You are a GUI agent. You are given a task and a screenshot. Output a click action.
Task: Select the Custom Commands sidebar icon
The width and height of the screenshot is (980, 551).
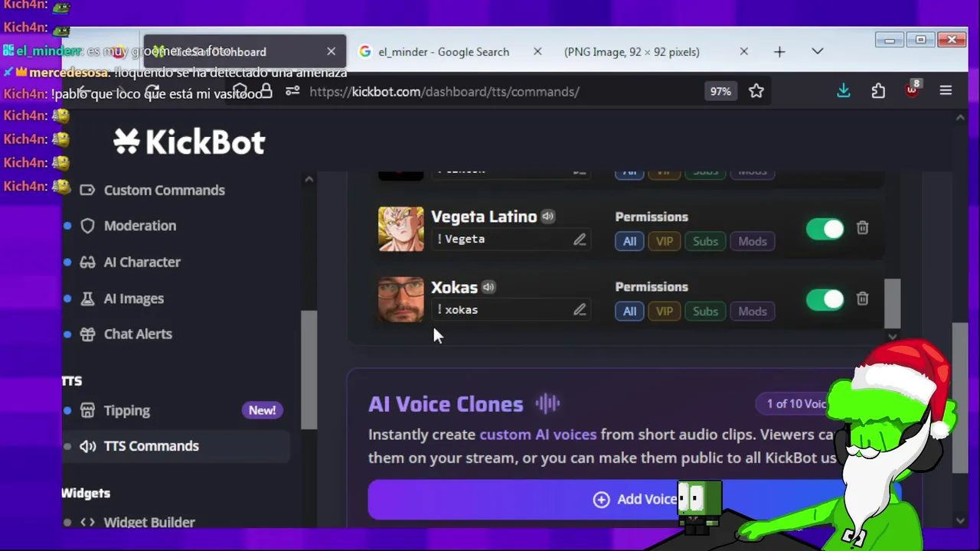(x=87, y=190)
